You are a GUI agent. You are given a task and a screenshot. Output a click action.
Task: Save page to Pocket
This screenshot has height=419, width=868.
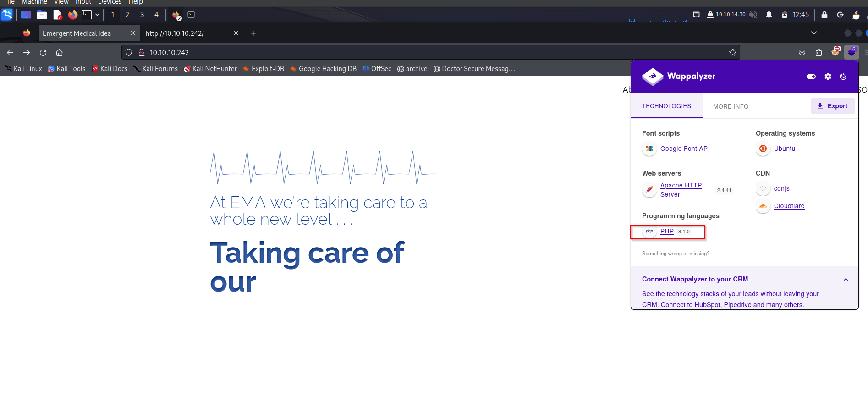click(802, 52)
